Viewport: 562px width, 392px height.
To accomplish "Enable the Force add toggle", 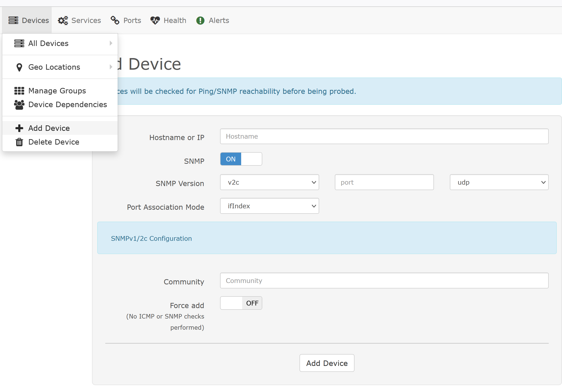I will click(x=241, y=303).
